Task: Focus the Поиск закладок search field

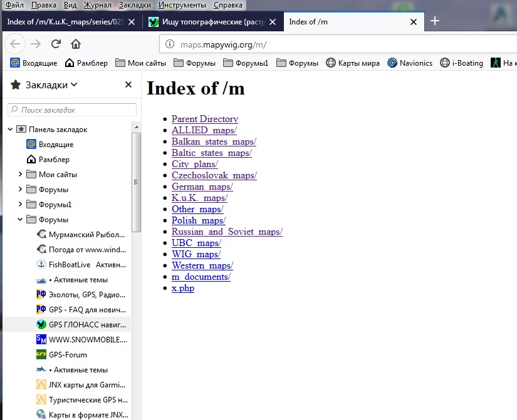Action: click(72, 110)
